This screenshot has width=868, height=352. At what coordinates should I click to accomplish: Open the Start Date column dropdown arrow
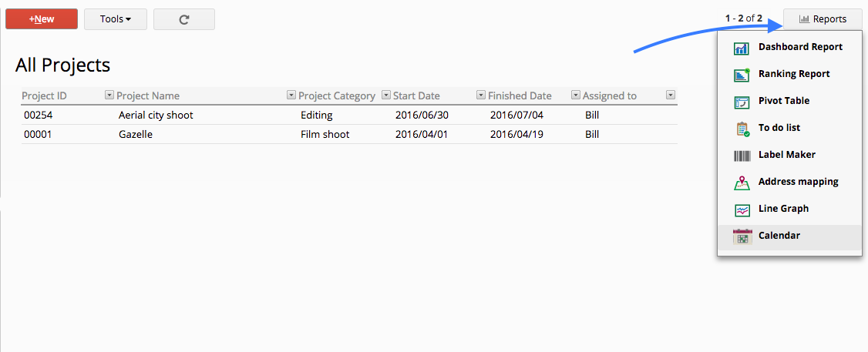pyautogui.click(x=481, y=96)
